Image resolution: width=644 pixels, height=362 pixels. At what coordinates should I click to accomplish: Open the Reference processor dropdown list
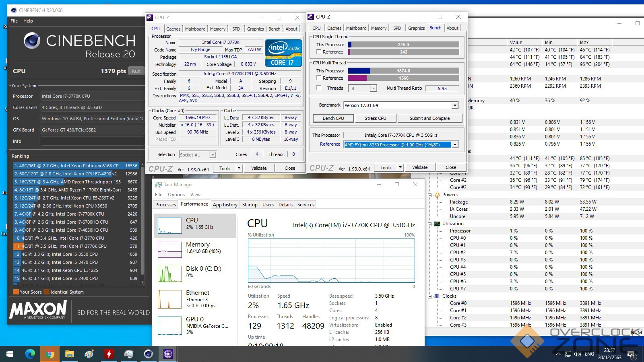(x=455, y=145)
